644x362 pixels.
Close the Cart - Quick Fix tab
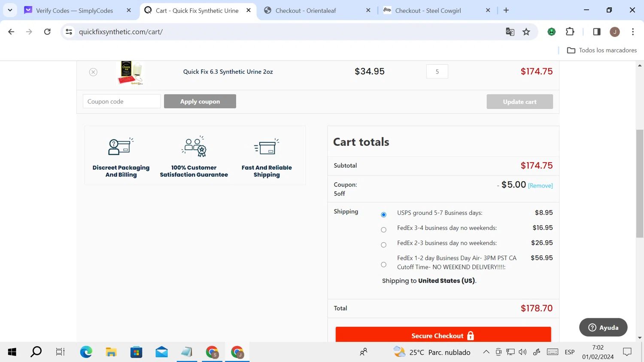pos(249,10)
